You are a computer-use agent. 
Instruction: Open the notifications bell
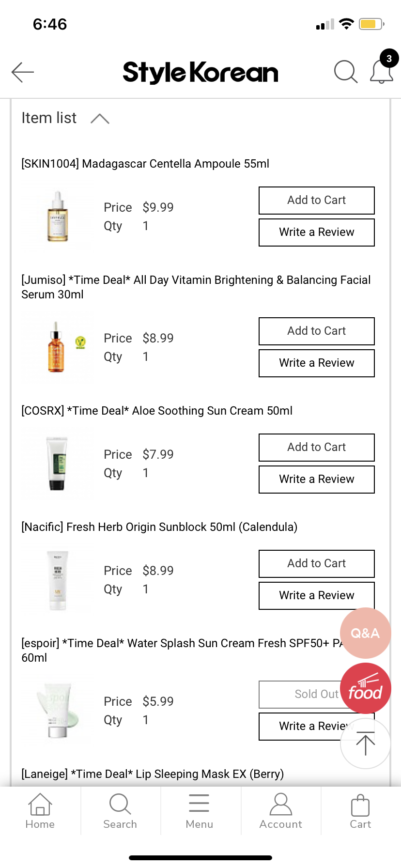[x=382, y=72]
